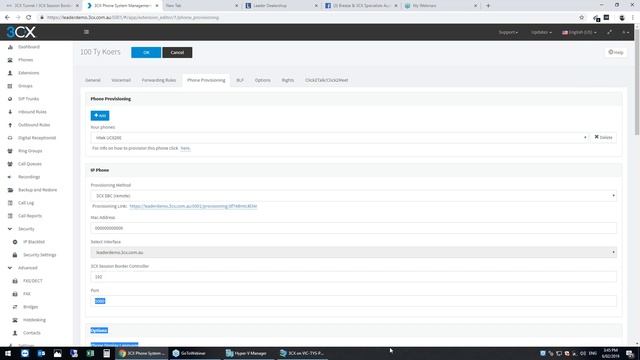
Task: Open the Support dropdown menu
Action: [508, 32]
